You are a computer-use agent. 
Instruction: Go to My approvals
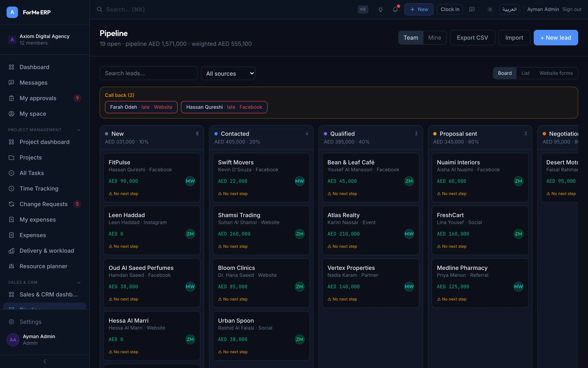click(45, 98)
